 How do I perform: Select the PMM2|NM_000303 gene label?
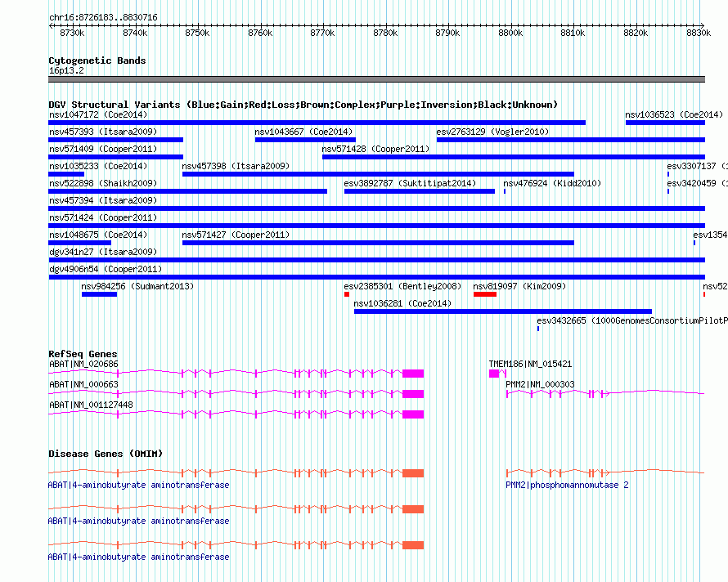[x=540, y=385]
